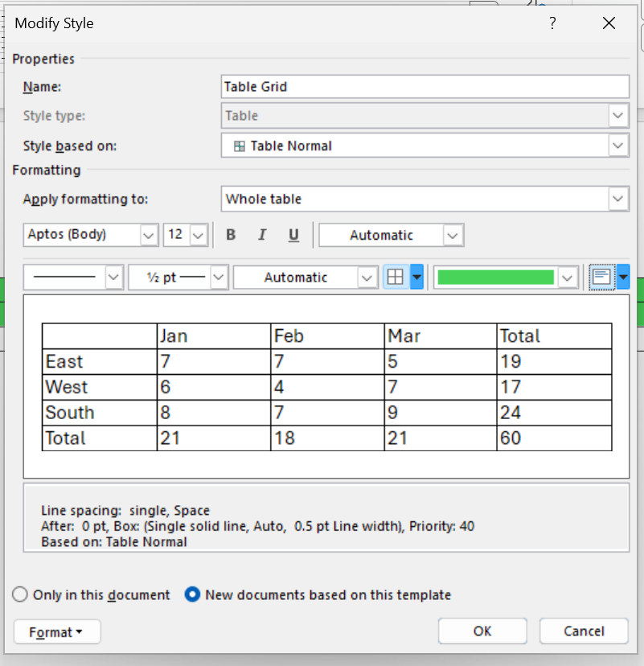This screenshot has height=666, width=644.
Task: Click the value 60 in preview
Action: (x=511, y=438)
